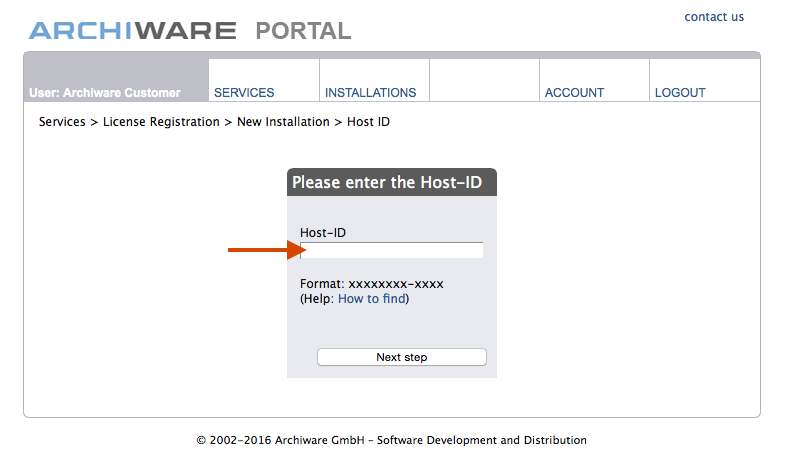Open the How to find help link

click(x=371, y=299)
